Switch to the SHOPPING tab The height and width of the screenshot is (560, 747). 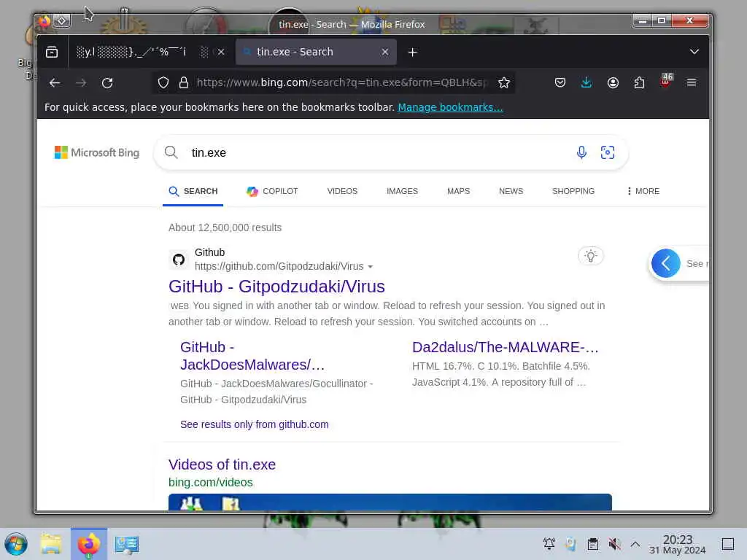coord(573,192)
